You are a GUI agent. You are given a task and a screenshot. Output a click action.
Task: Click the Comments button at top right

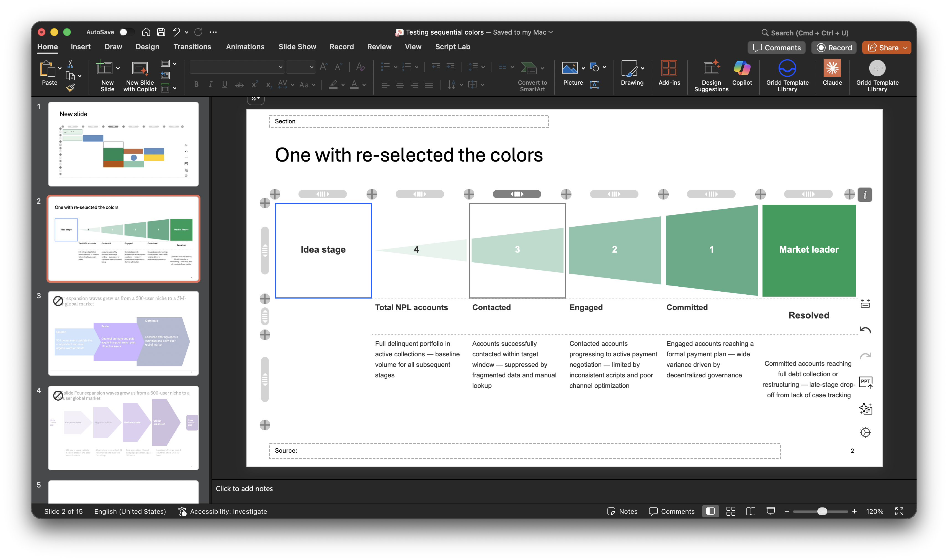pyautogui.click(x=776, y=48)
